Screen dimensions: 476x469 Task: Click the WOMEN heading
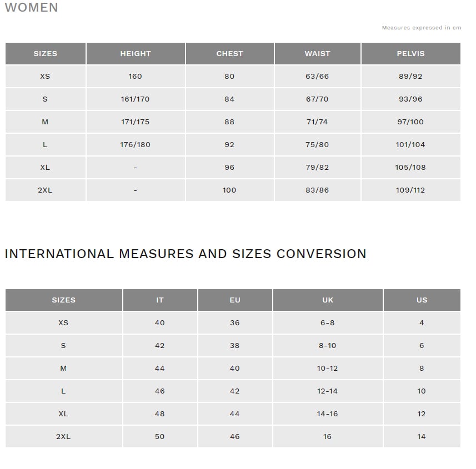[x=31, y=8]
